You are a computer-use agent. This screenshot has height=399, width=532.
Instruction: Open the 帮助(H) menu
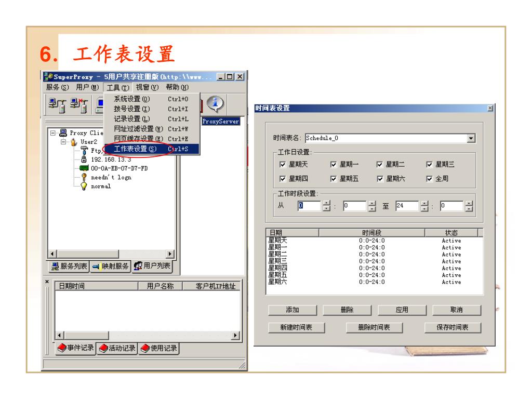pyautogui.click(x=177, y=87)
